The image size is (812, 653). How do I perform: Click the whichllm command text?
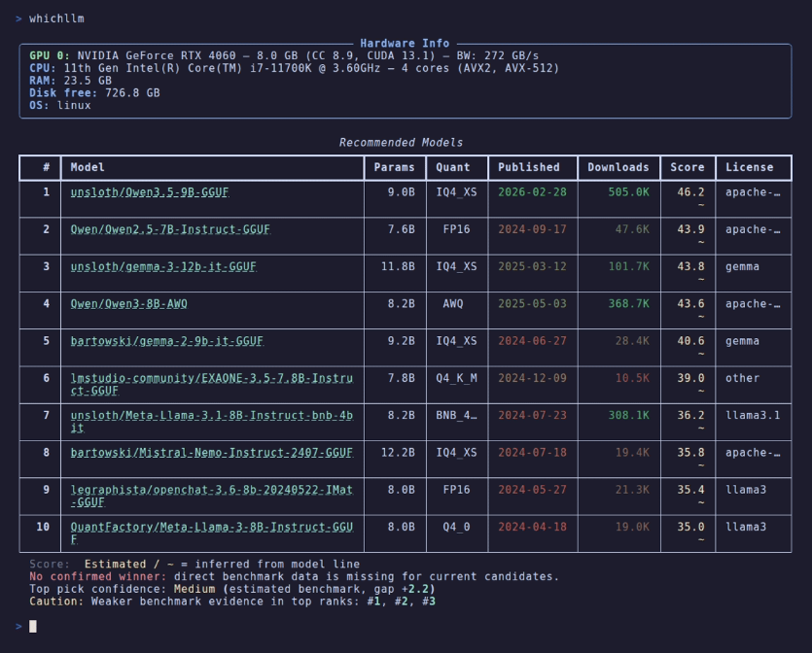click(56, 18)
